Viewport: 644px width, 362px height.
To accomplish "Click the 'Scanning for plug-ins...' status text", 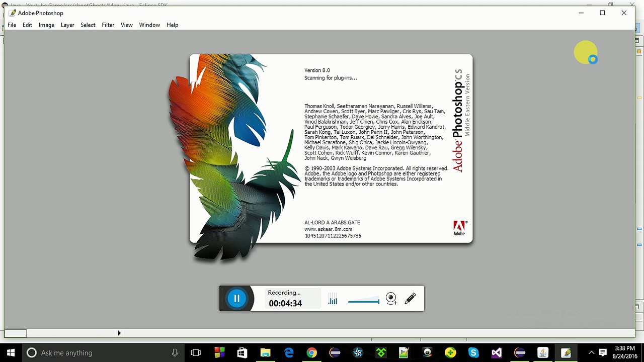I will [331, 78].
